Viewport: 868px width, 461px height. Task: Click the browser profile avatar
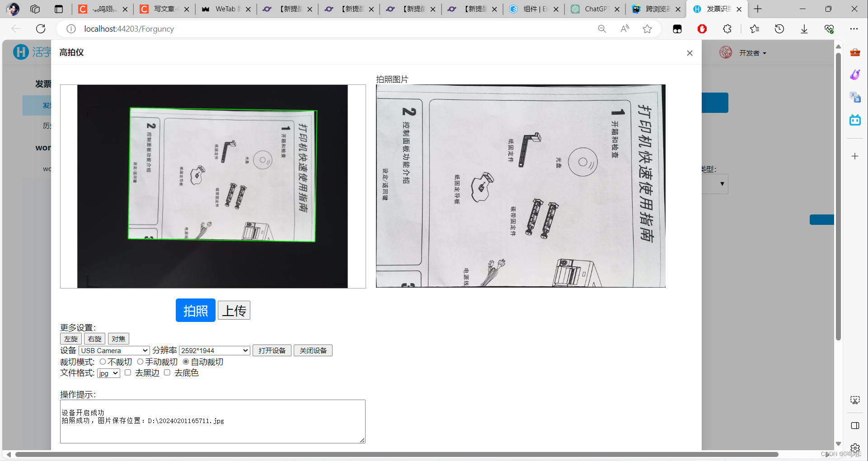point(13,9)
